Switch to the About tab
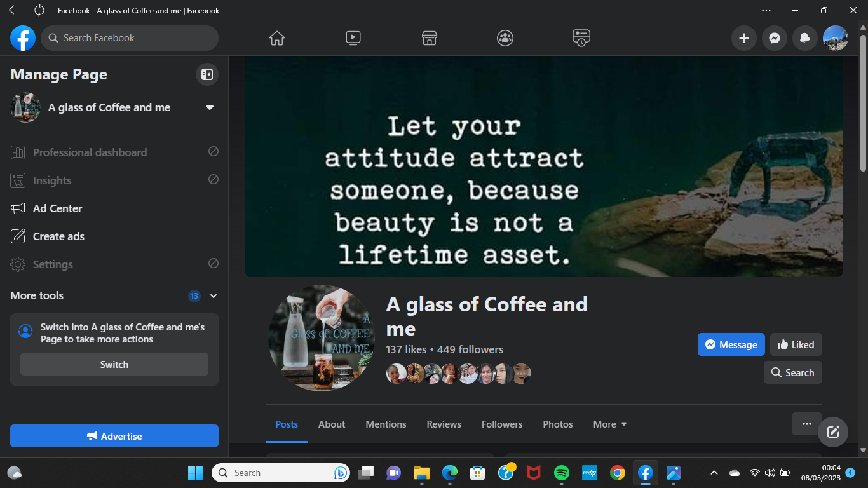The image size is (868, 488). [x=332, y=424]
